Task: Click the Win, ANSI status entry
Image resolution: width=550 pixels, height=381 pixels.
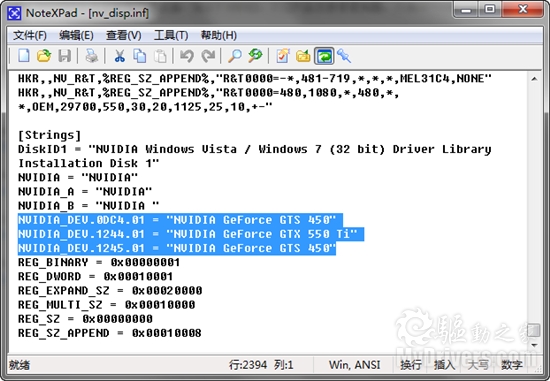Action: click(x=354, y=365)
